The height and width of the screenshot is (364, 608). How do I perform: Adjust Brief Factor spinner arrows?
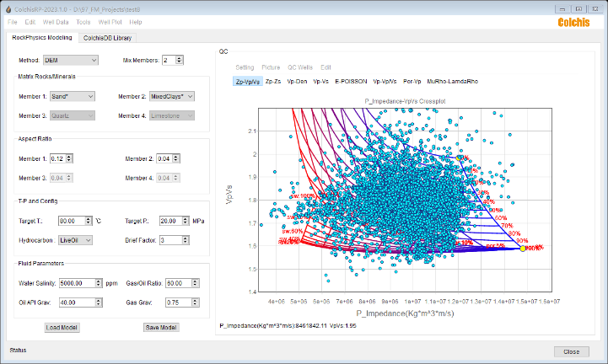(186, 240)
